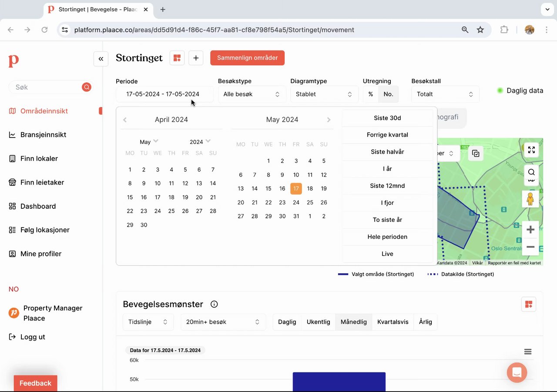The image size is (557, 392).
Task: Click the orange search icon in sidebar
Action: pyautogui.click(x=87, y=87)
